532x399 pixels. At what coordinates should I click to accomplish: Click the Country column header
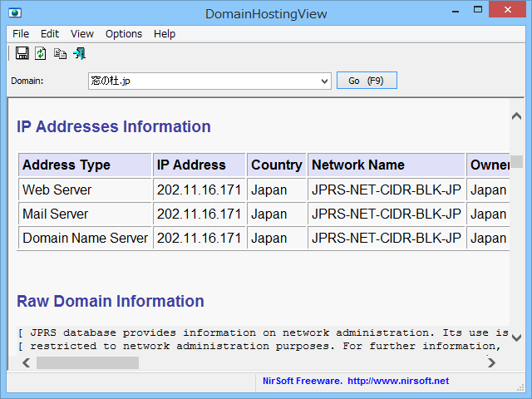pyautogui.click(x=277, y=165)
